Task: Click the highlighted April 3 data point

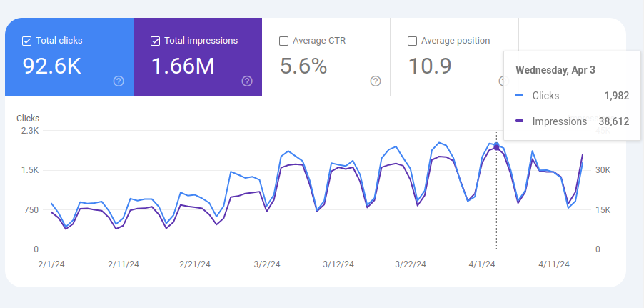Action: [496, 146]
